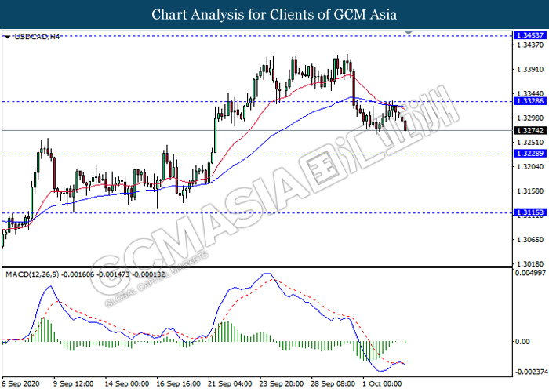The width and height of the screenshot is (549, 392).
Task: Click the MACD 0.00 zero-line value
Action: pos(523,342)
